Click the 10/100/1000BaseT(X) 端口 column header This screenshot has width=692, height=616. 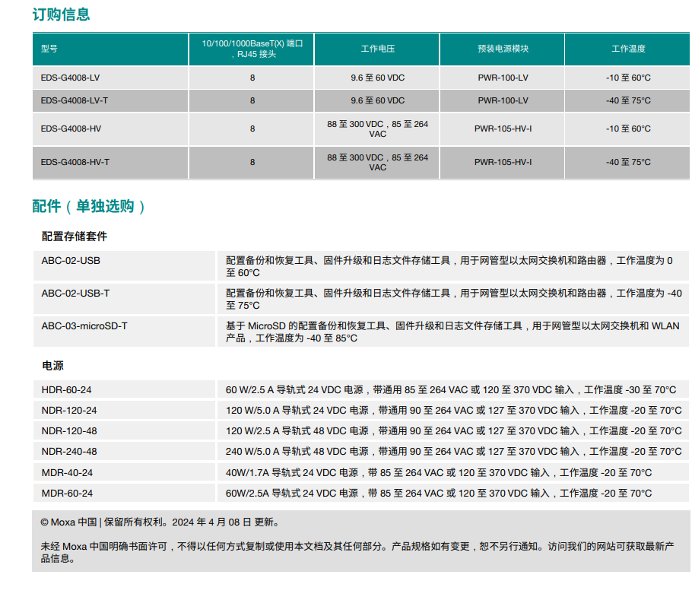(x=252, y=49)
